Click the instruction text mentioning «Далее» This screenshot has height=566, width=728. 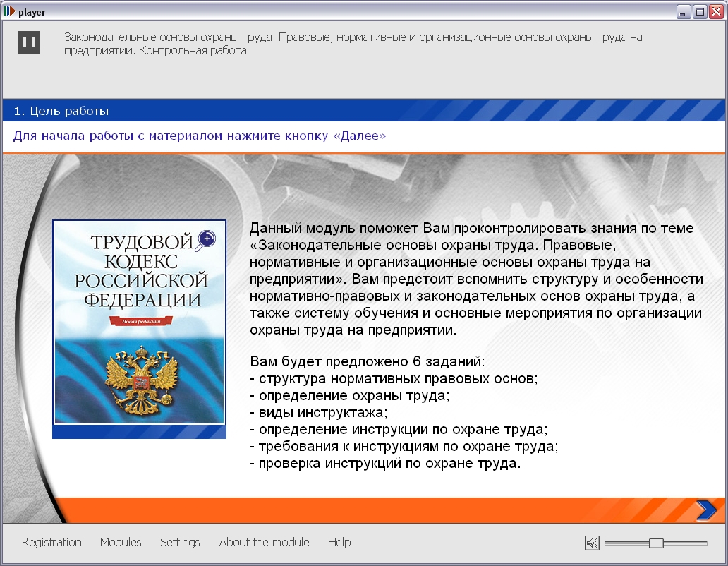coord(200,136)
